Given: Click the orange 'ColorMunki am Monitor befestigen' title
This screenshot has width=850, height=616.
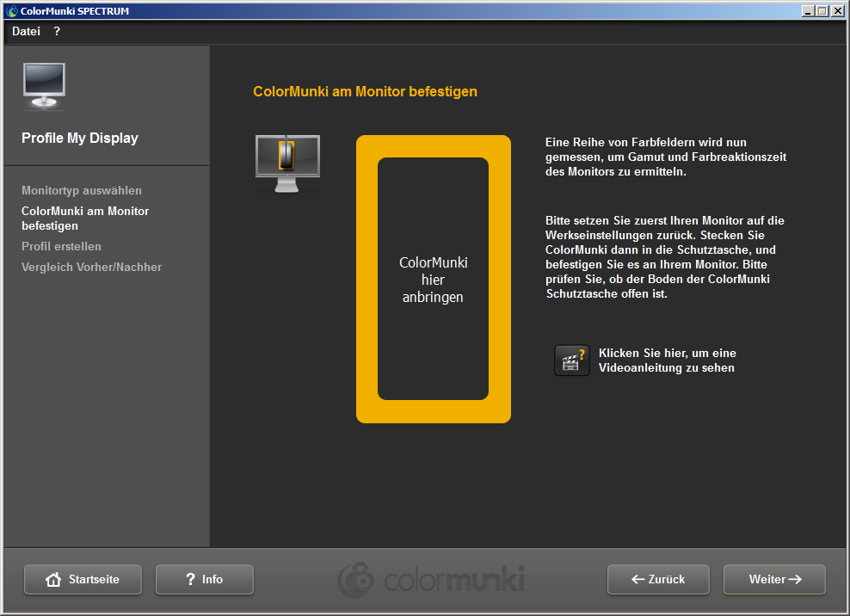Looking at the screenshot, I should (x=365, y=91).
